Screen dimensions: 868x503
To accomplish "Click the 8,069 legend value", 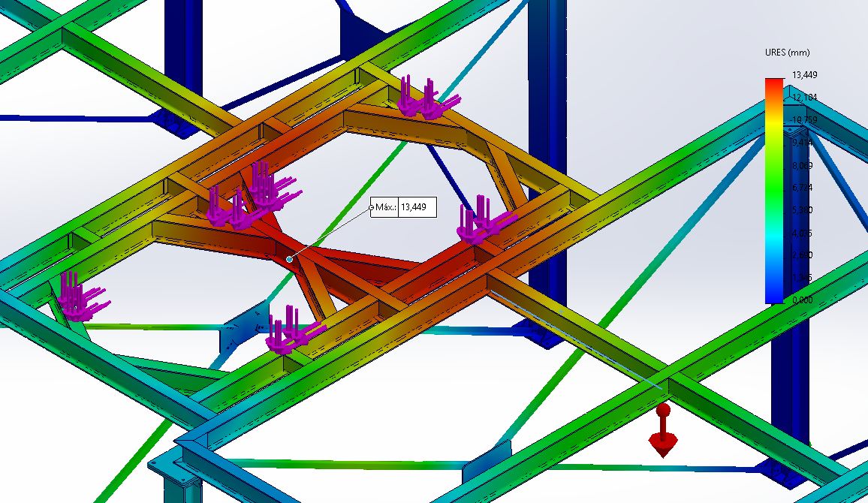I will pyautogui.click(x=802, y=165).
